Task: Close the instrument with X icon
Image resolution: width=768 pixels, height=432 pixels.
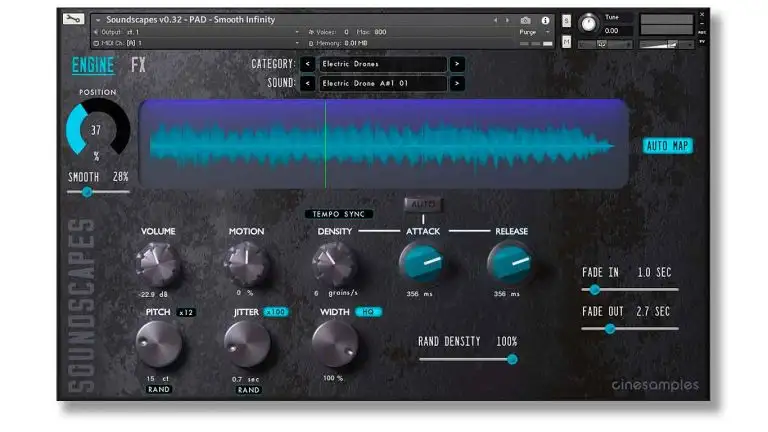Action: 702,15
